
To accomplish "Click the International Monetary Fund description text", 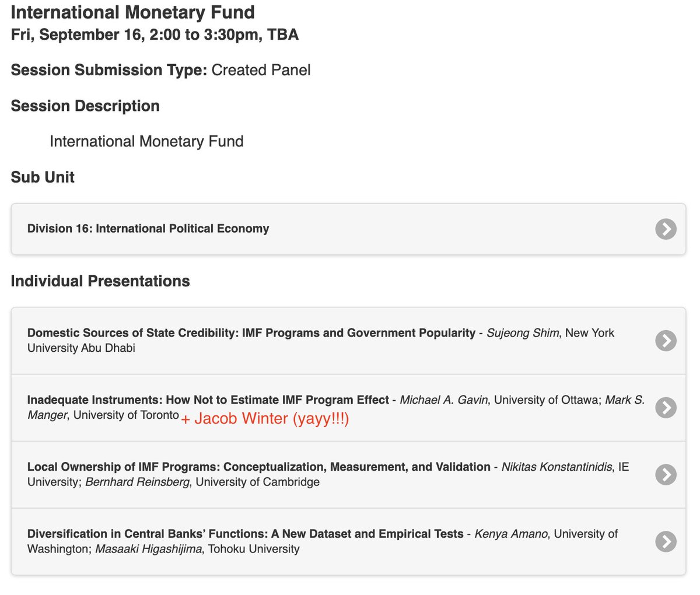I will pos(146,142).
